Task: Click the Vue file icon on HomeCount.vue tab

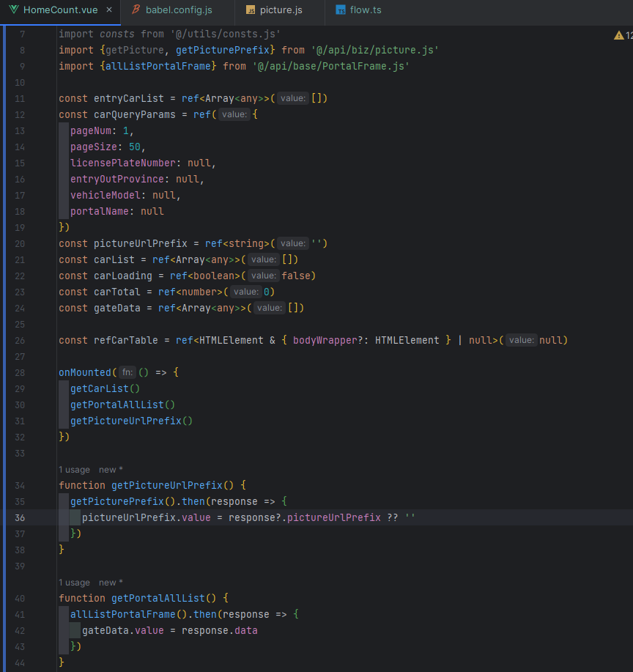Action: pos(14,10)
